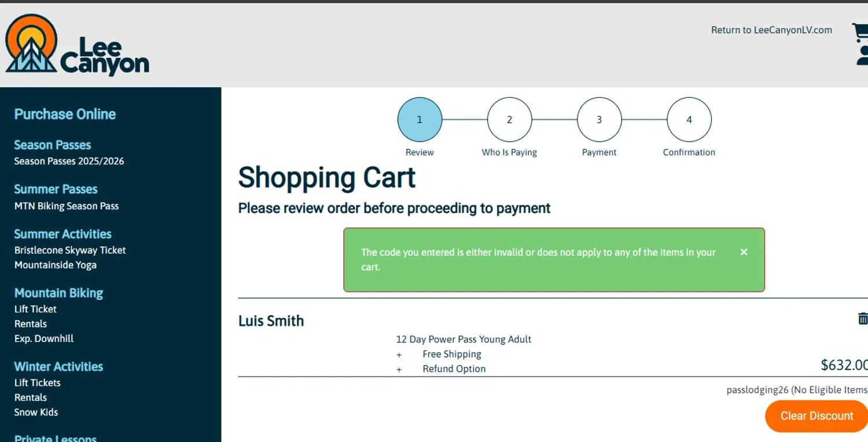Open Winter Activities Rentals link
This screenshot has height=442, width=868.
(31, 397)
